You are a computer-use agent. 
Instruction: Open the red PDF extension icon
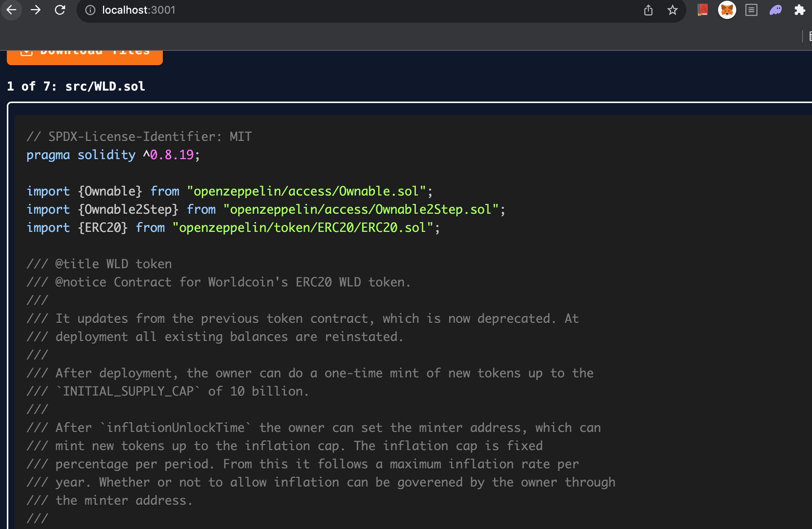coord(703,10)
